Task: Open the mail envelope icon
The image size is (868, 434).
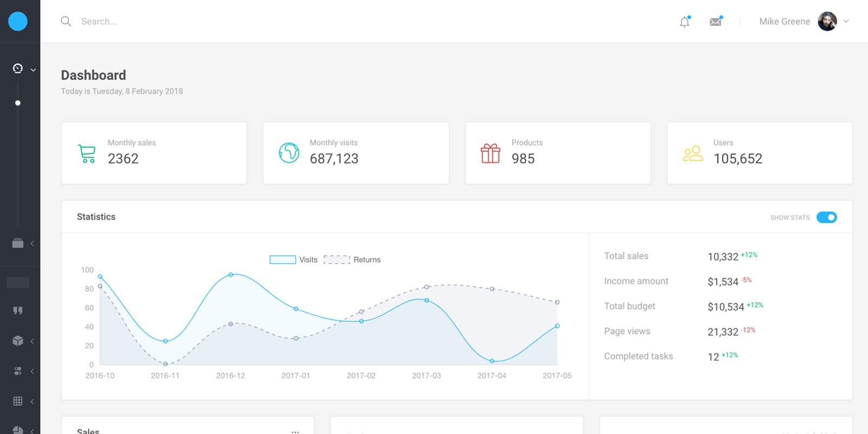Action: (716, 22)
